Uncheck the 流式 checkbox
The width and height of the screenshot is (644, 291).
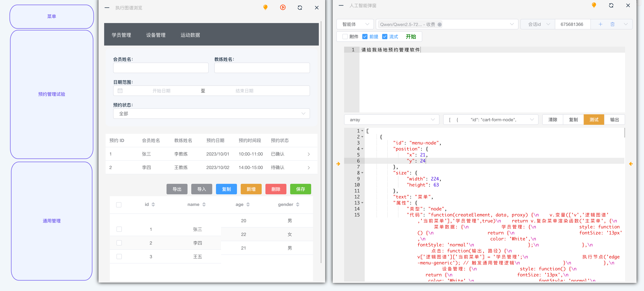[385, 37]
